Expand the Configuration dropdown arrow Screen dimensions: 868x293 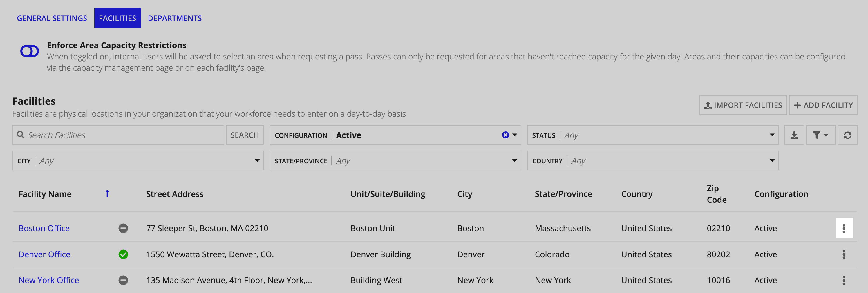click(x=515, y=135)
